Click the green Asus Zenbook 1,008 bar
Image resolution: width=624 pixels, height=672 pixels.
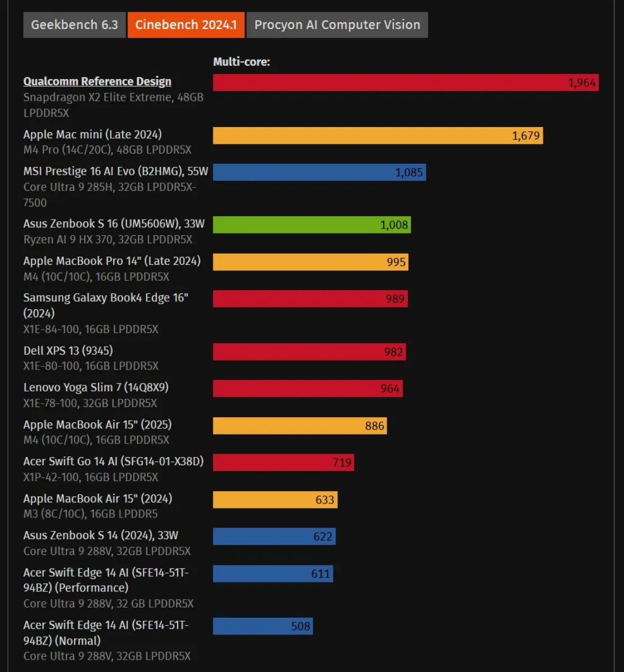pos(311,225)
